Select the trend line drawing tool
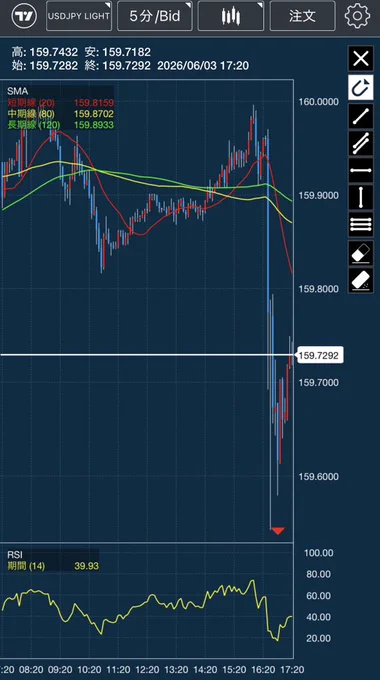 tap(360, 116)
